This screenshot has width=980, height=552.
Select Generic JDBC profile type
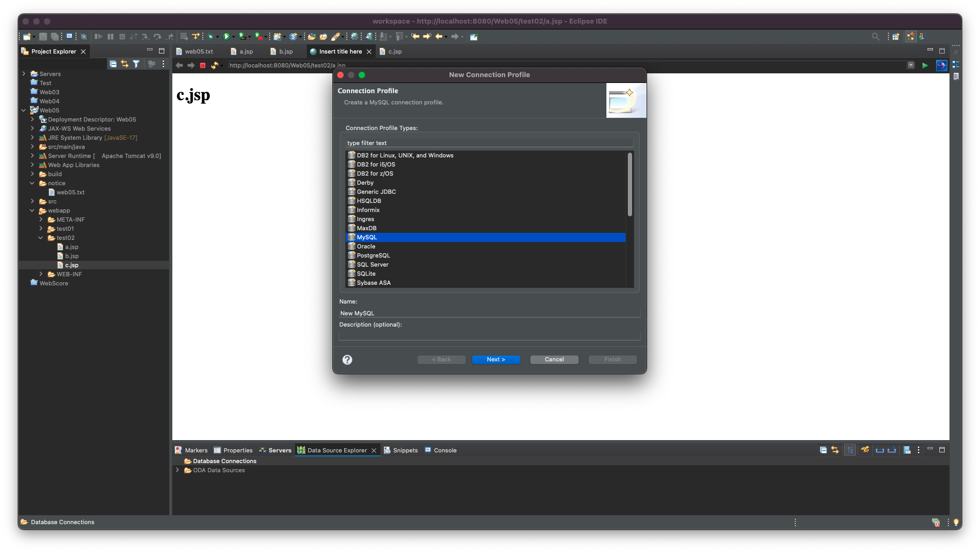click(x=486, y=192)
